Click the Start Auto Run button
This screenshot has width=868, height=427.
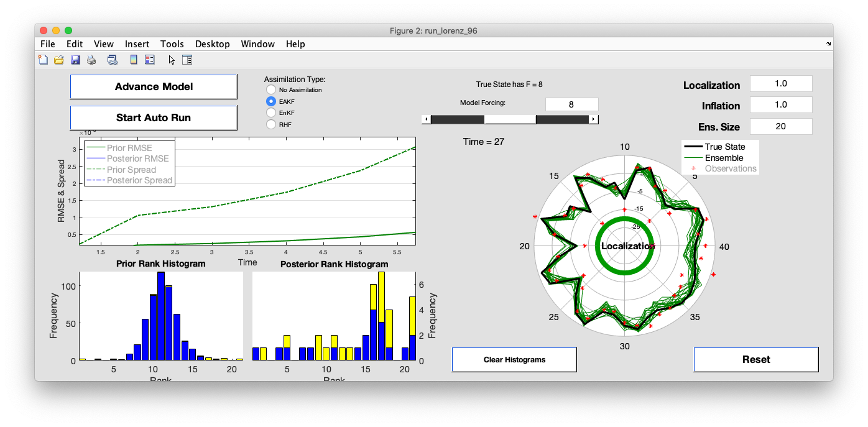click(x=154, y=117)
